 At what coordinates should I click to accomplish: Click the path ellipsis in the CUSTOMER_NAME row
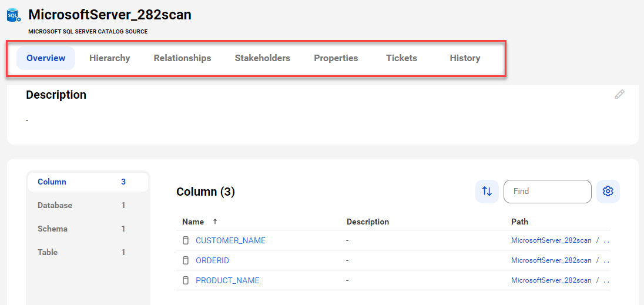pos(606,240)
